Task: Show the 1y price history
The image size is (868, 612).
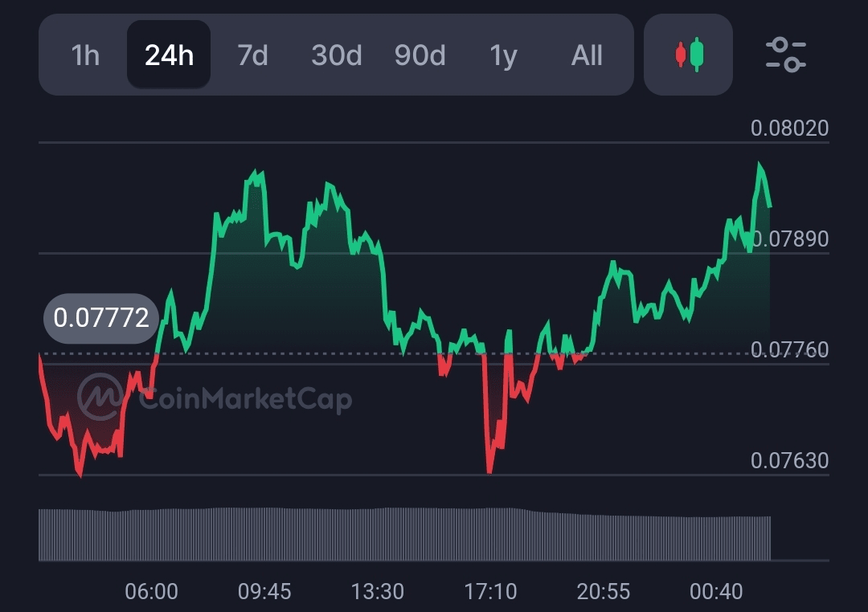Action: [503, 55]
